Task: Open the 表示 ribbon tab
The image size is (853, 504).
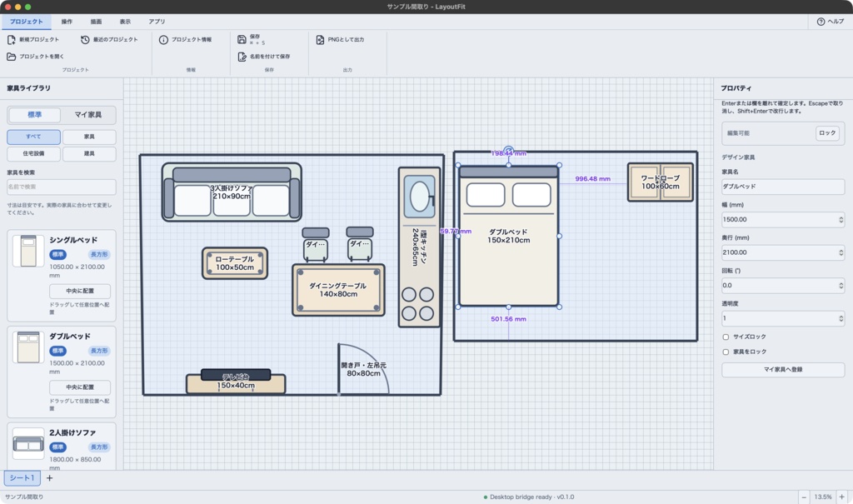Action: point(125,22)
